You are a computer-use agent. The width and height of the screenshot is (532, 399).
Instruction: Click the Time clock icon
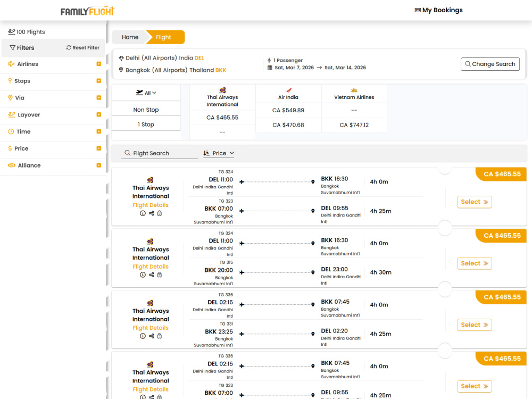pos(11,131)
